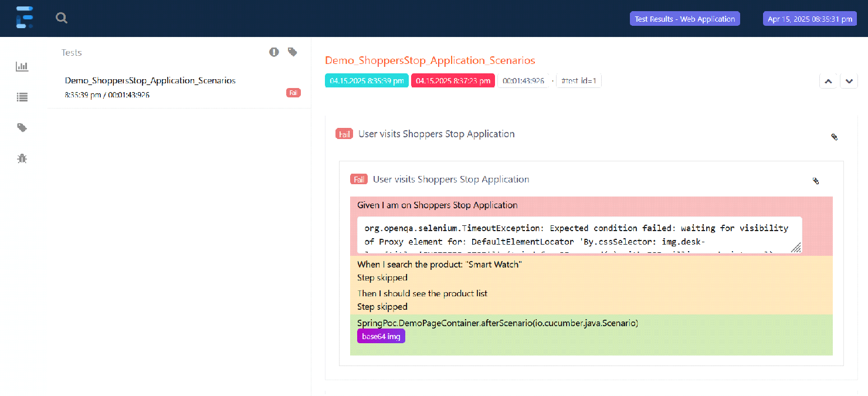Screen dimensions: 868x396
Task: Go to previous test with up chevron
Action: 828,82
